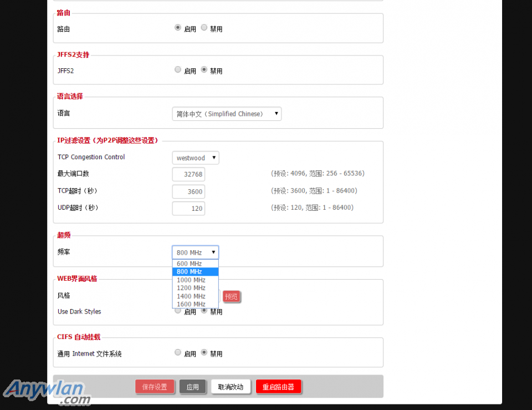Choose 1400 MHz from frequency list
Image resolution: width=532 pixels, height=410 pixels.
point(196,296)
